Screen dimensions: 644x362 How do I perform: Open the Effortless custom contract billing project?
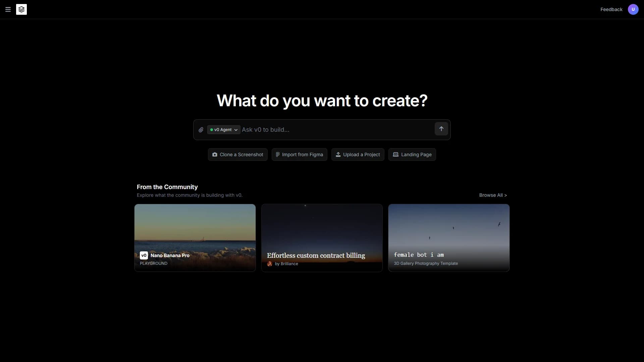tap(322, 238)
